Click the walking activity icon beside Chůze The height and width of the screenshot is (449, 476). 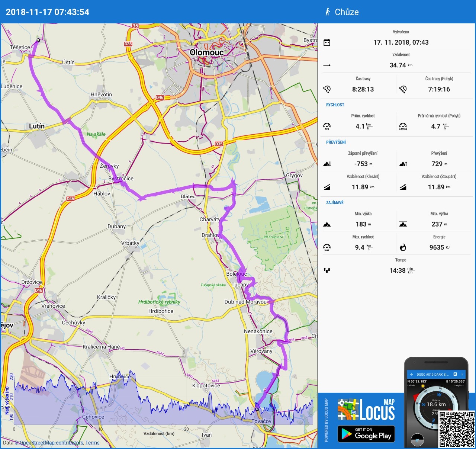coord(328,12)
